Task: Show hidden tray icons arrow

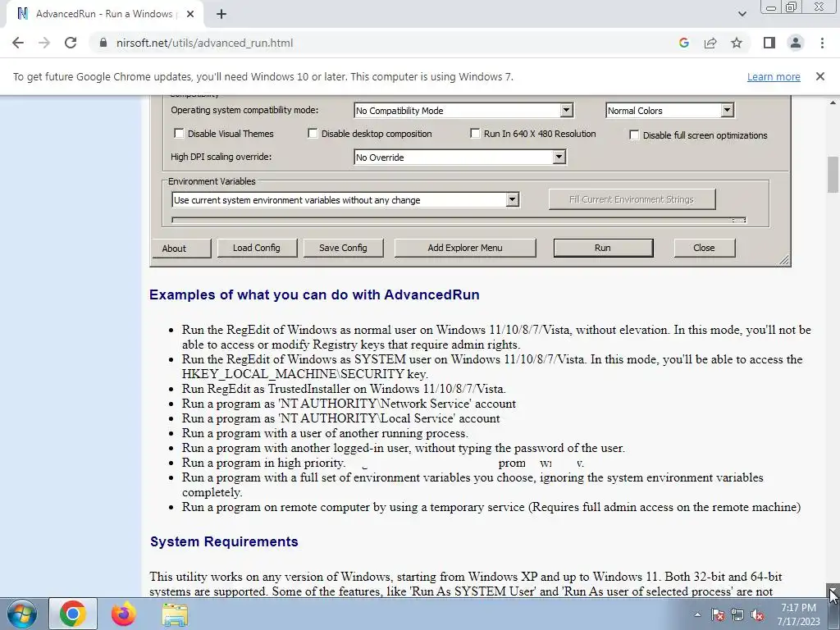Action: pos(697,614)
